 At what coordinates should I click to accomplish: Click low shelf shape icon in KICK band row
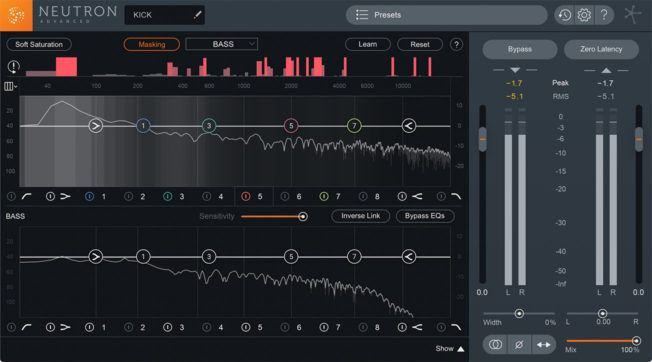(65, 196)
